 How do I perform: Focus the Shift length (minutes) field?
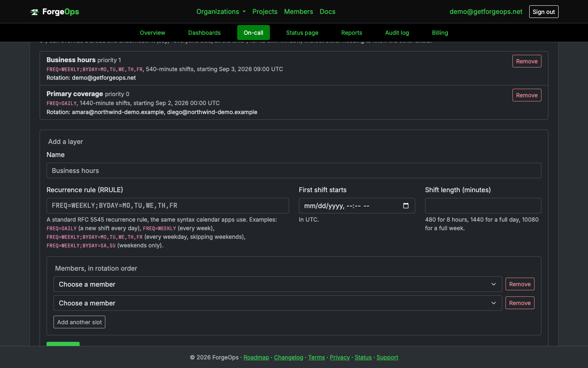[483, 206]
